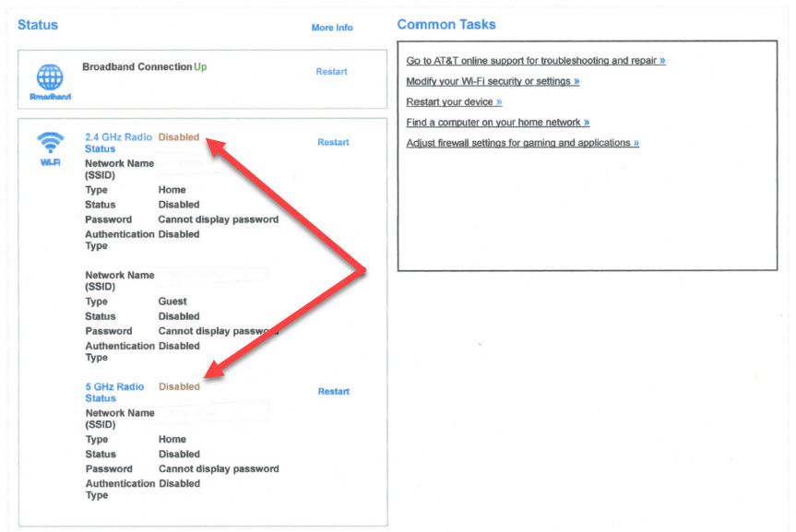This screenshot has width=796, height=532.
Task: Click the Guest network name field
Action: point(212,275)
